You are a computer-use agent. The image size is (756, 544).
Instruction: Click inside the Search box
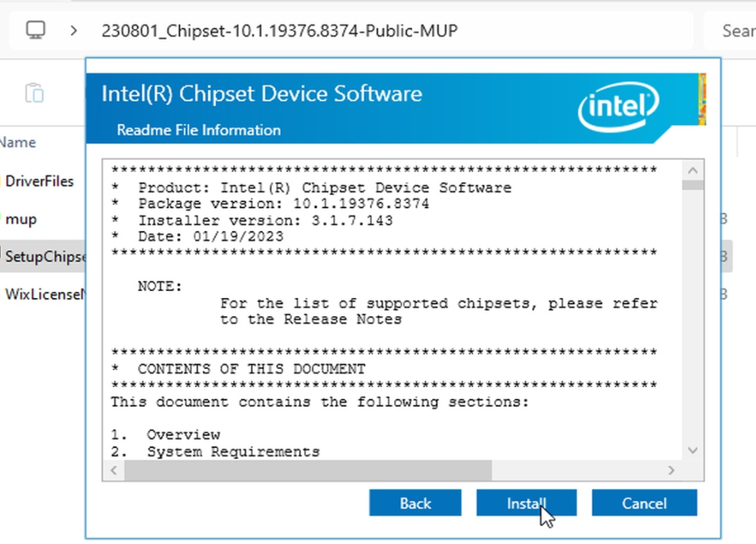point(736,30)
